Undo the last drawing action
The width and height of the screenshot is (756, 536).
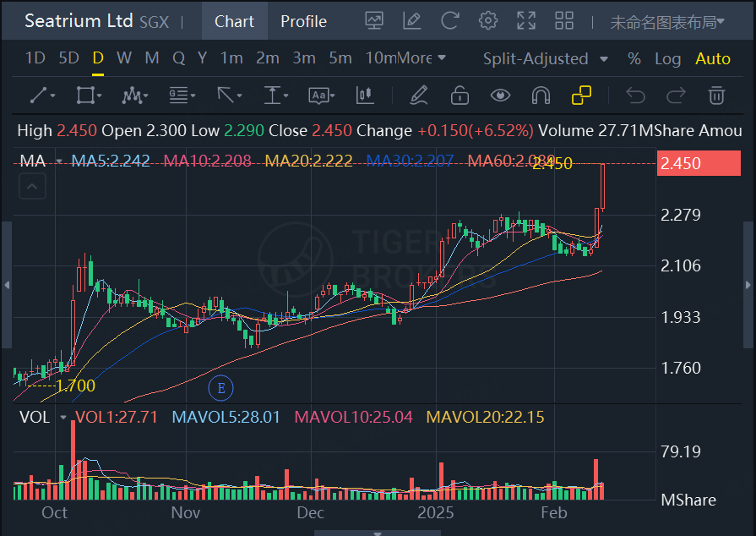point(635,95)
